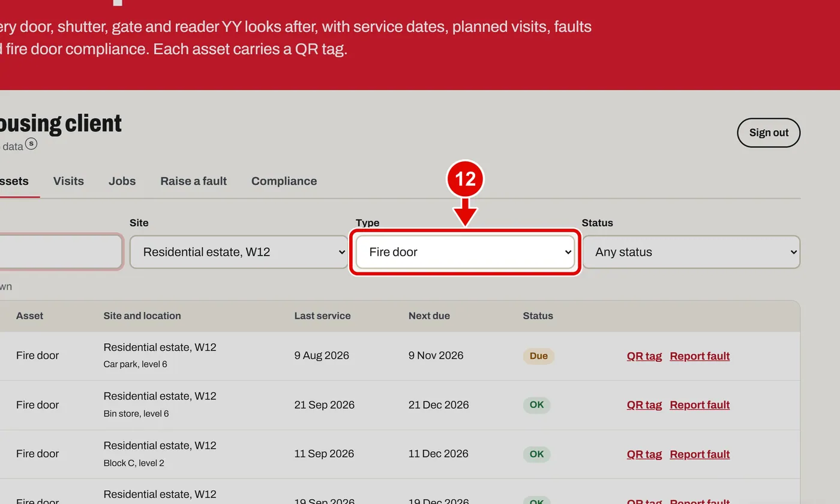Open the Type dropdown set to Fire door
Viewport: 840px width, 504px height.
465,252
